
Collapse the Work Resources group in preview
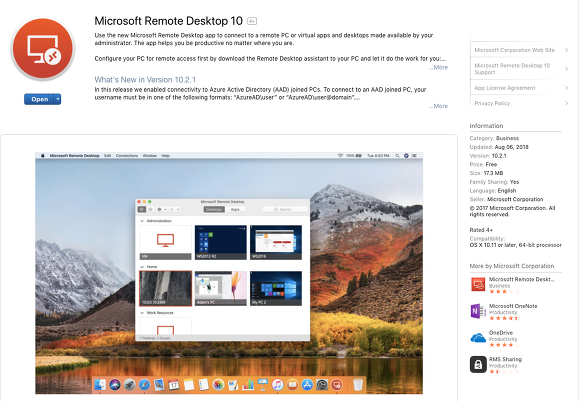tap(142, 313)
